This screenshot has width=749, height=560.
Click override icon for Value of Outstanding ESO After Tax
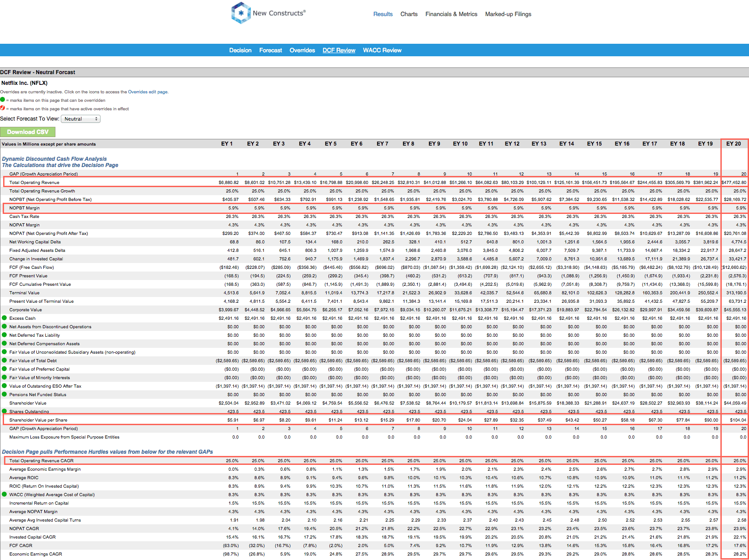tap(4, 386)
